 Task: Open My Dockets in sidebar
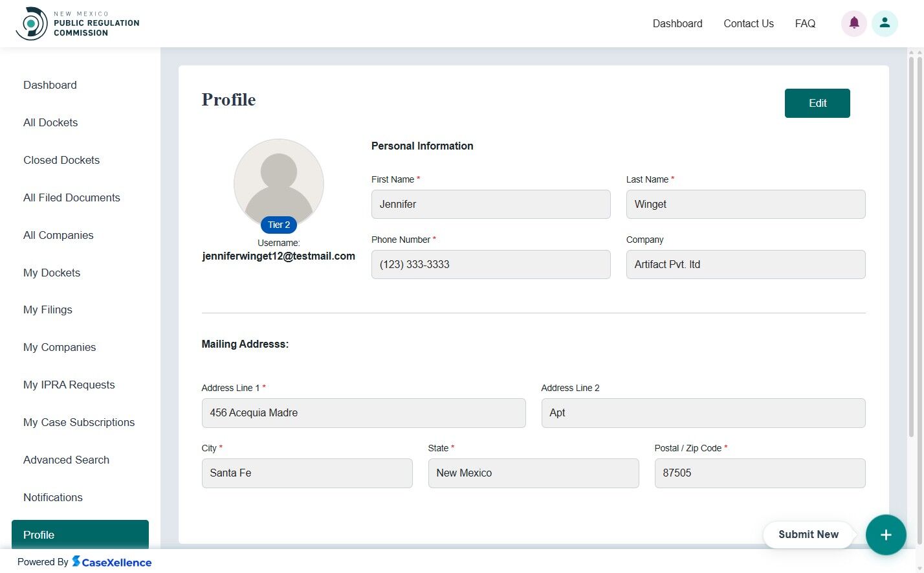click(52, 273)
